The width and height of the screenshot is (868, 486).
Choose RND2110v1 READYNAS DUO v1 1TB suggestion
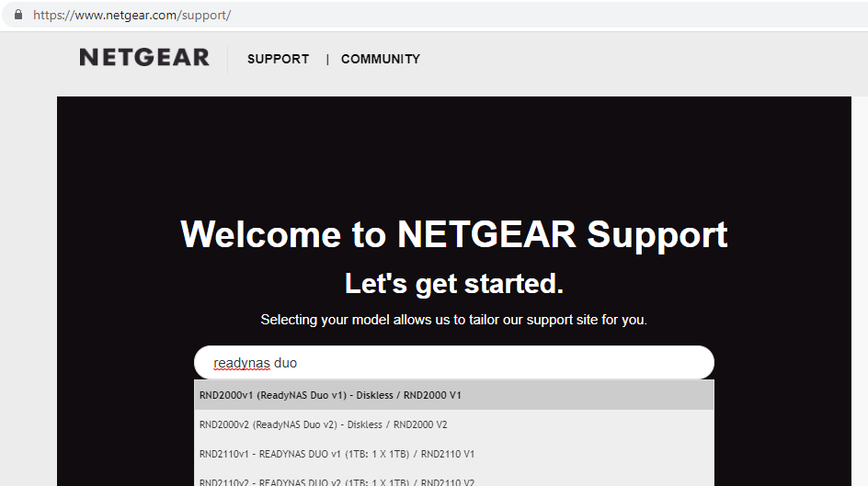[x=454, y=454]
